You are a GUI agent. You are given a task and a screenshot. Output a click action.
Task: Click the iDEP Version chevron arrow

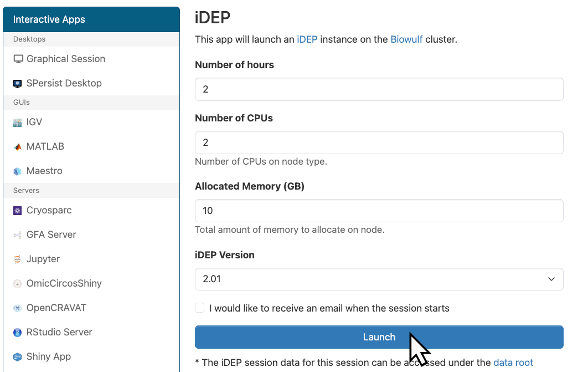coord(551,279)
